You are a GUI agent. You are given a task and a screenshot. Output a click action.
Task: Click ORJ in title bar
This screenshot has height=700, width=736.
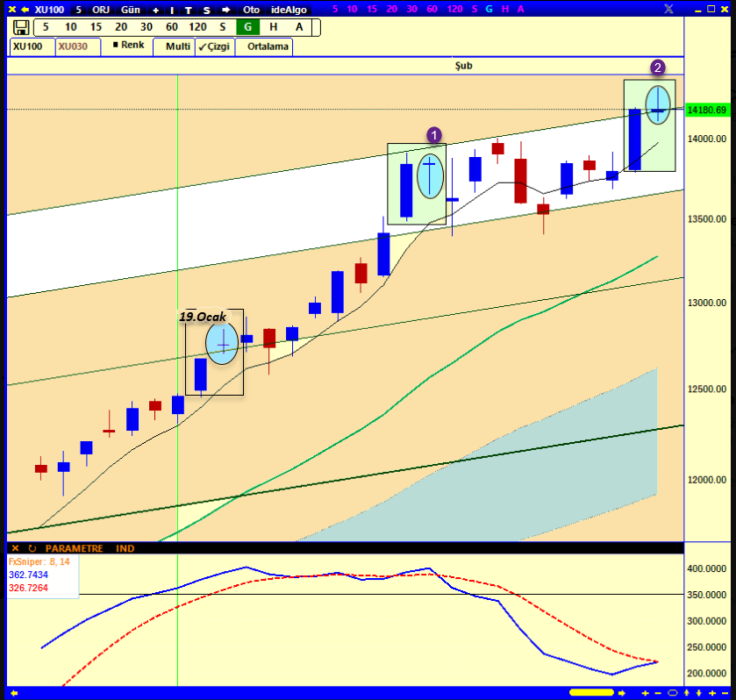click(101, 10)
